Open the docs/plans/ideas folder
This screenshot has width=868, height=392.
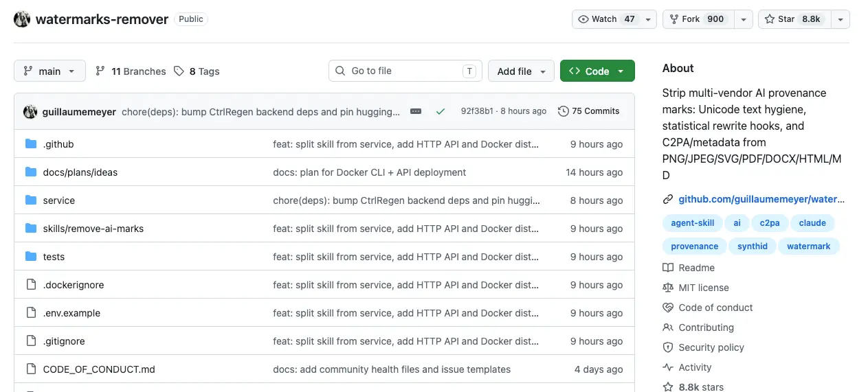click(x=80, y=172)
